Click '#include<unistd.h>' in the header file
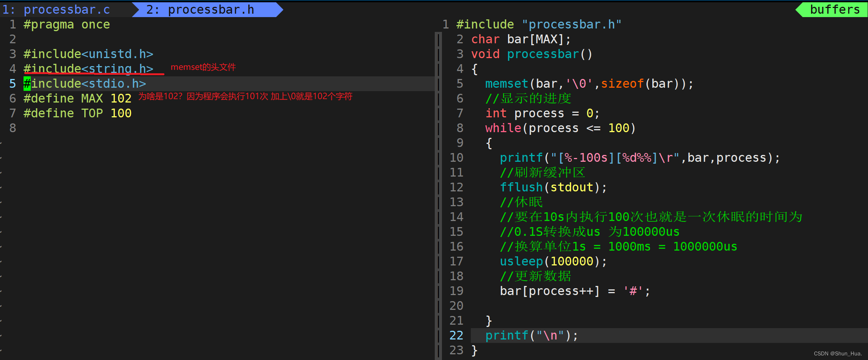Viewport: 868px width, 360px height. click(x=88, y=54)
